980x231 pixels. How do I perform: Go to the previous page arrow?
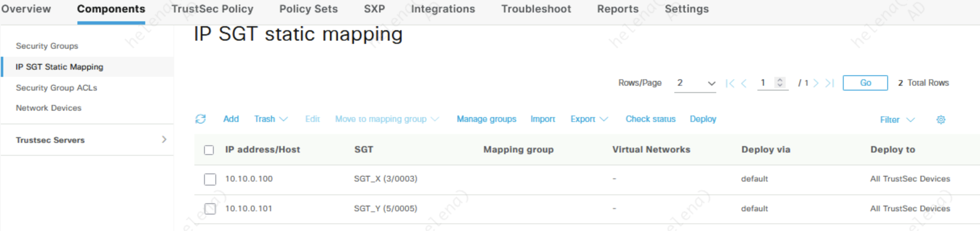tap(744, 83)
